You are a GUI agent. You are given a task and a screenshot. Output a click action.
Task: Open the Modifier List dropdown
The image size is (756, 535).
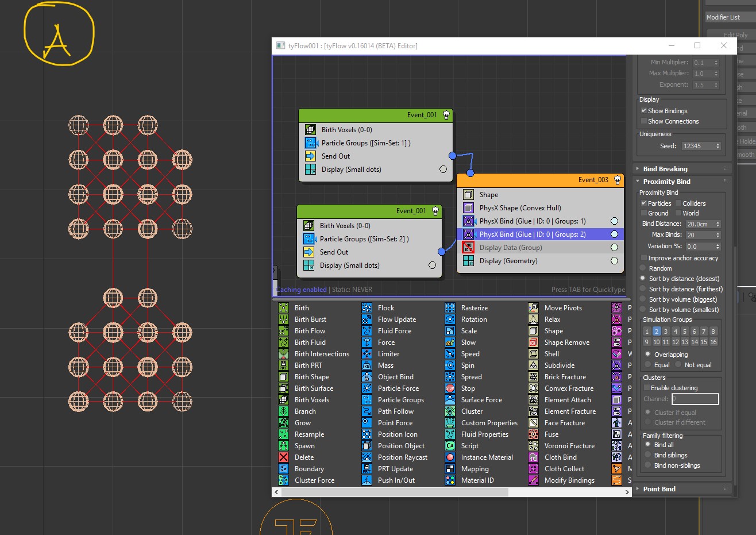[731, 17]
